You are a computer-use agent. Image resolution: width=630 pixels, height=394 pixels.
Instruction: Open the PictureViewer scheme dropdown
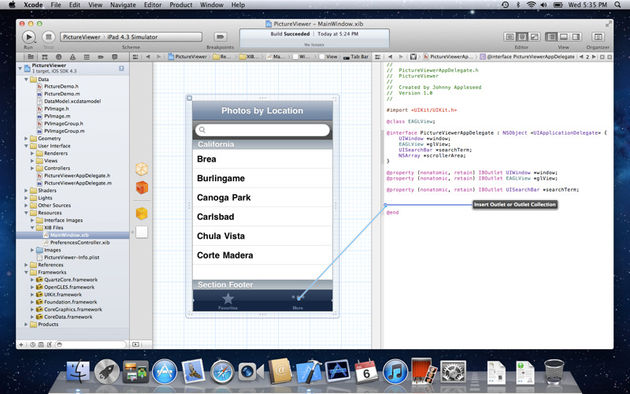coord(131,37)
